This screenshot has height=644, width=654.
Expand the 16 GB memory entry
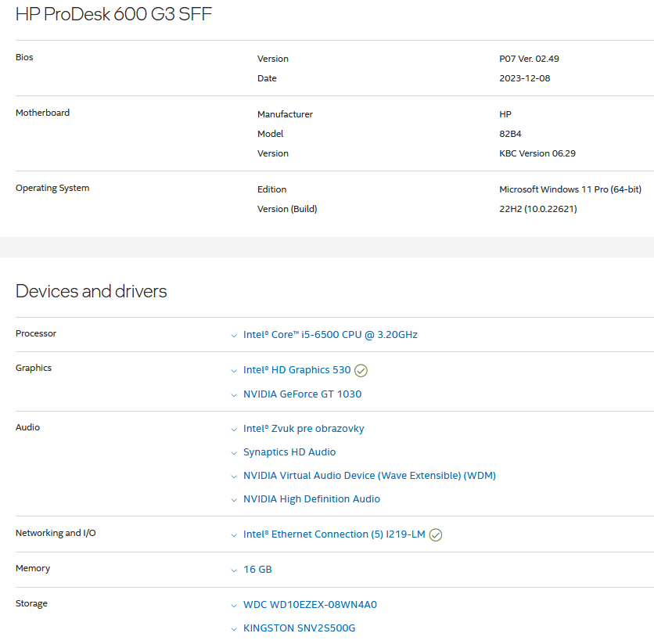pos(234,570)
